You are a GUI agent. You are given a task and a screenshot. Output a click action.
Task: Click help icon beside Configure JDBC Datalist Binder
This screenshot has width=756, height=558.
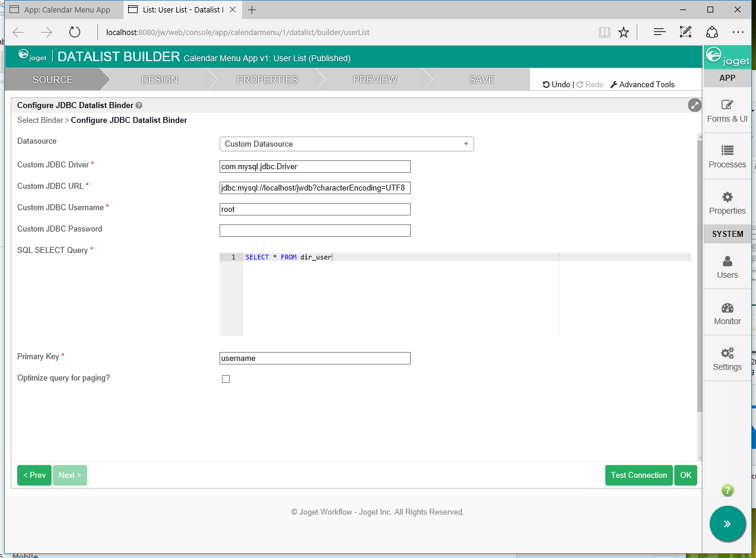[x=139, y=106]
